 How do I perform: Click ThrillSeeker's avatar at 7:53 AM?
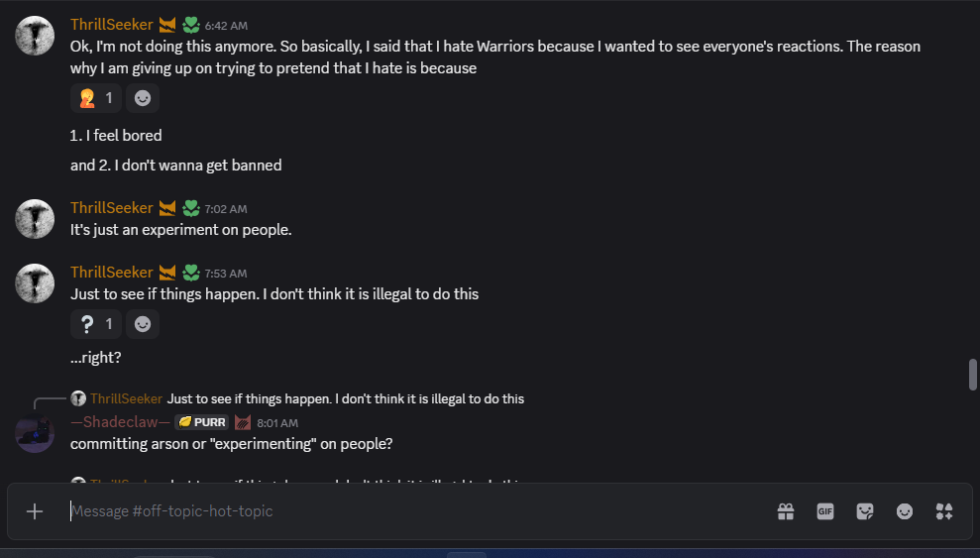pos(36,283)
